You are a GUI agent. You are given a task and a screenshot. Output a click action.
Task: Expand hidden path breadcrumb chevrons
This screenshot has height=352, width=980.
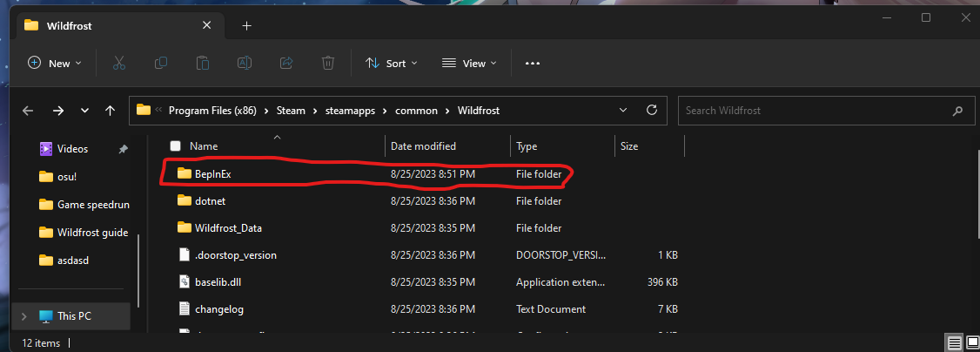(158, 110)
